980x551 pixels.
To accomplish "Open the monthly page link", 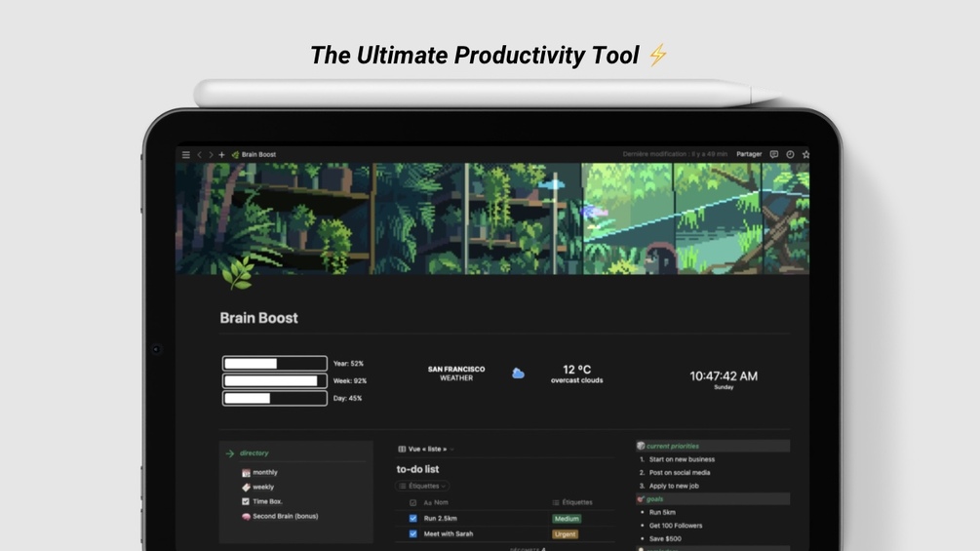I will coord(265,472).
